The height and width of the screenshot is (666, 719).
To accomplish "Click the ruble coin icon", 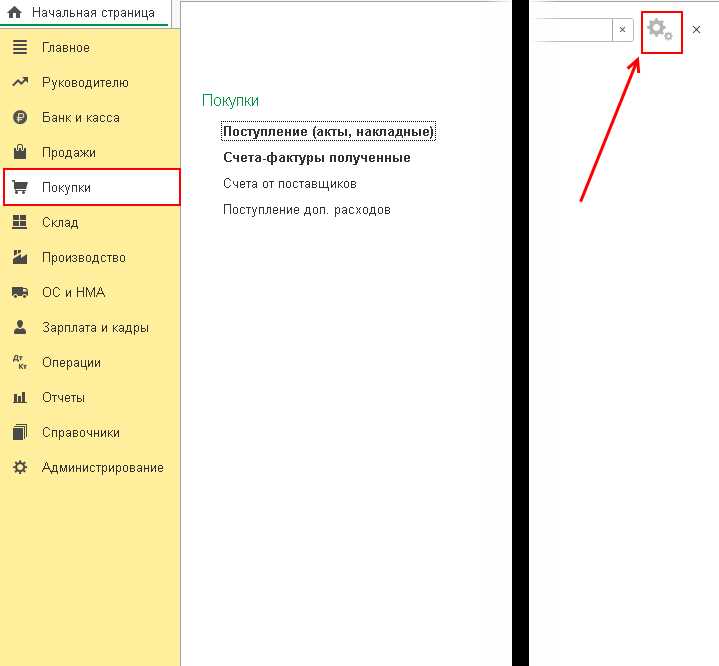I will click(20, 117).
